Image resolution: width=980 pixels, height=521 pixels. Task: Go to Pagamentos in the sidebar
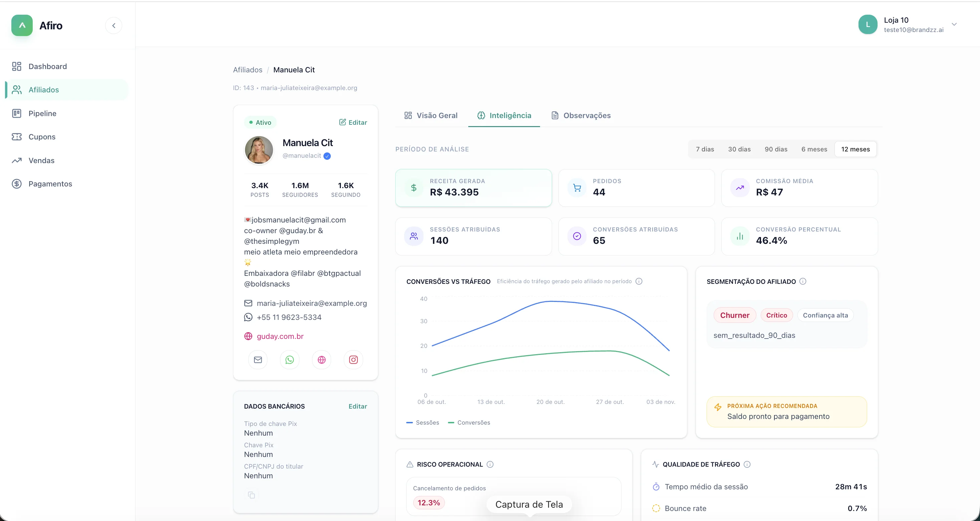50,184
